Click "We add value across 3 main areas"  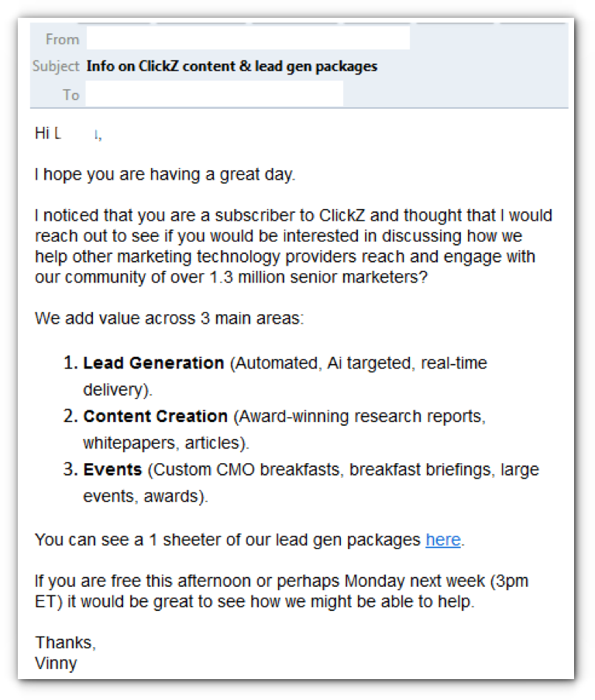[x=169, y=317]
